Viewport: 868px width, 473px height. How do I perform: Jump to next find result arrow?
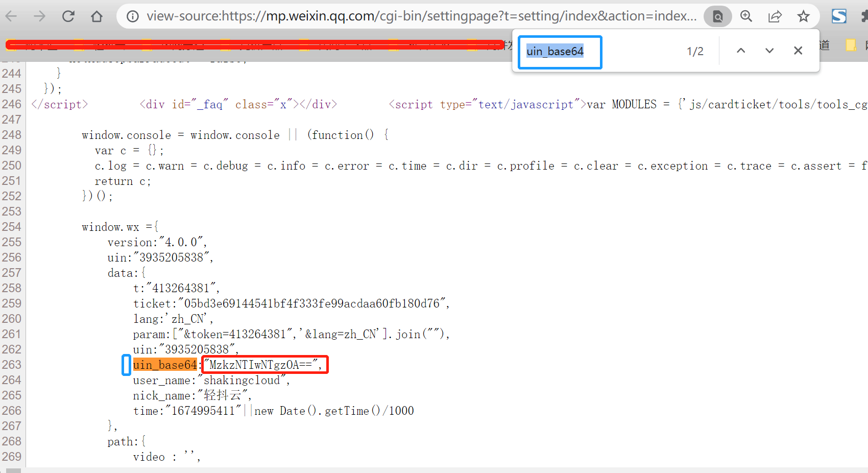(769, 51)
